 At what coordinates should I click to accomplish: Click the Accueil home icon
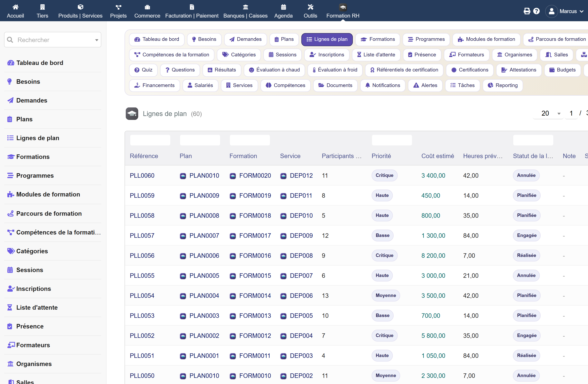[15, 7]
